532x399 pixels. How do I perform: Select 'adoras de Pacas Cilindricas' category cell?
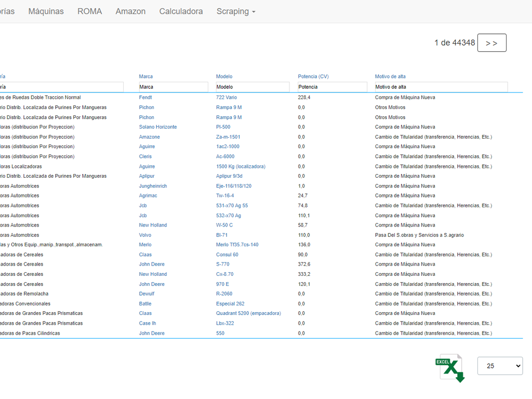click(x=30, y=333)
